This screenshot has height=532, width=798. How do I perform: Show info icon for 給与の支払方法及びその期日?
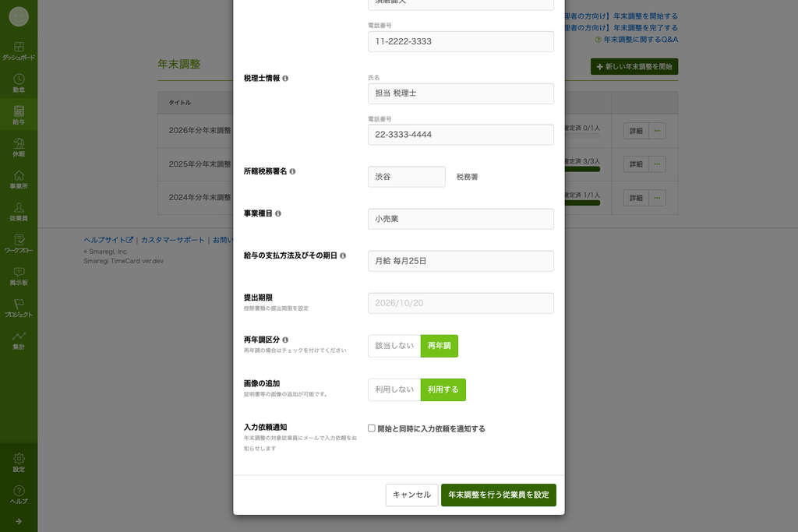(x=343, y=255)
